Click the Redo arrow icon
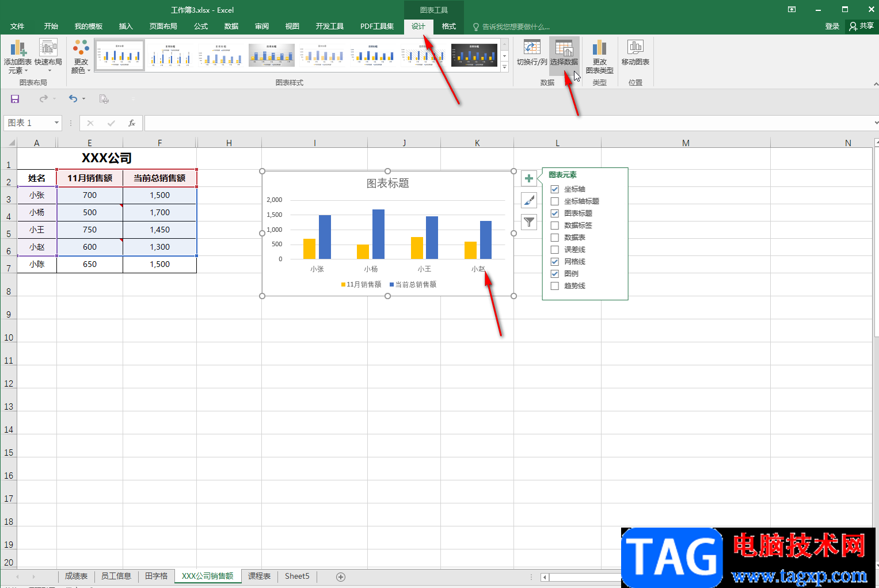Viewport: 879px width, 588px height. pos(43,99)
